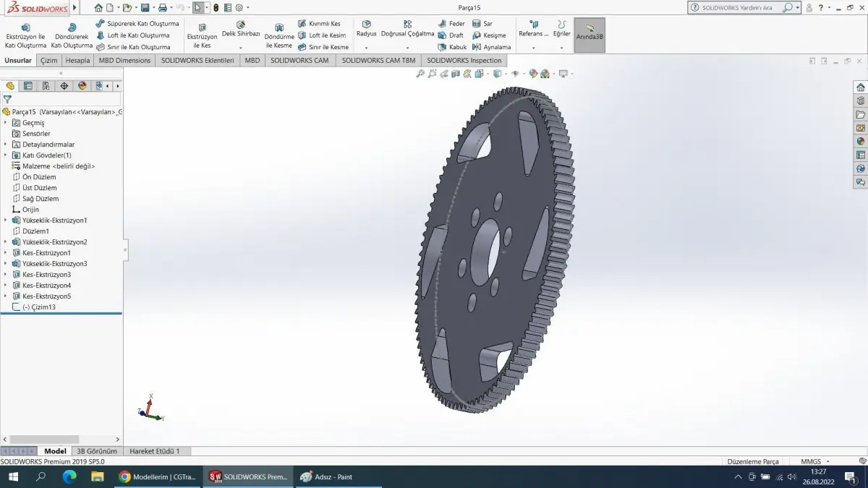Viewport: 868px width, 488px height.
Task: Open Delik Sihirbazı dropdown arrow
Action: pos(241,48)
